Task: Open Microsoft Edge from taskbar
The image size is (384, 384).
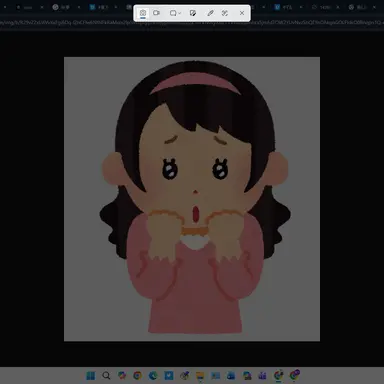Action: 153,376
